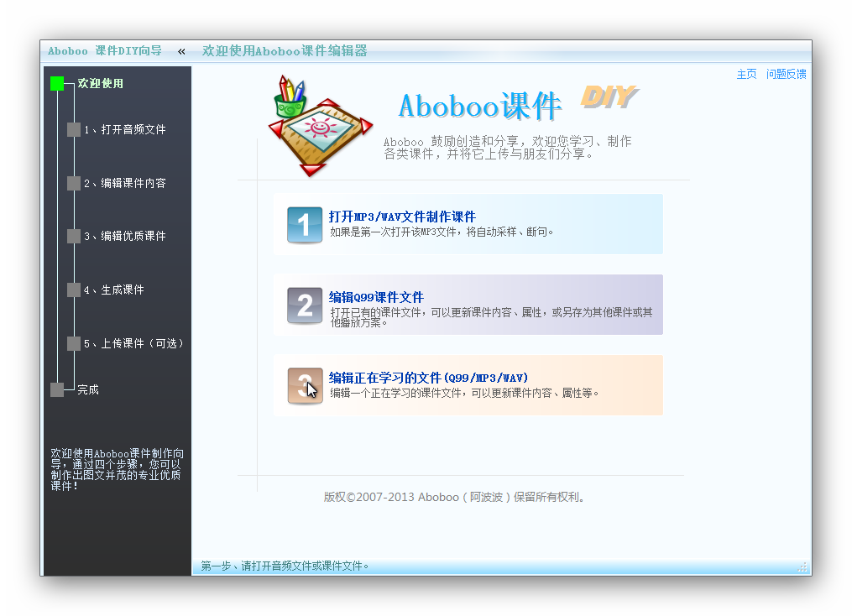
Task: Click the blue number 1 icon
Action: point(304,224)
